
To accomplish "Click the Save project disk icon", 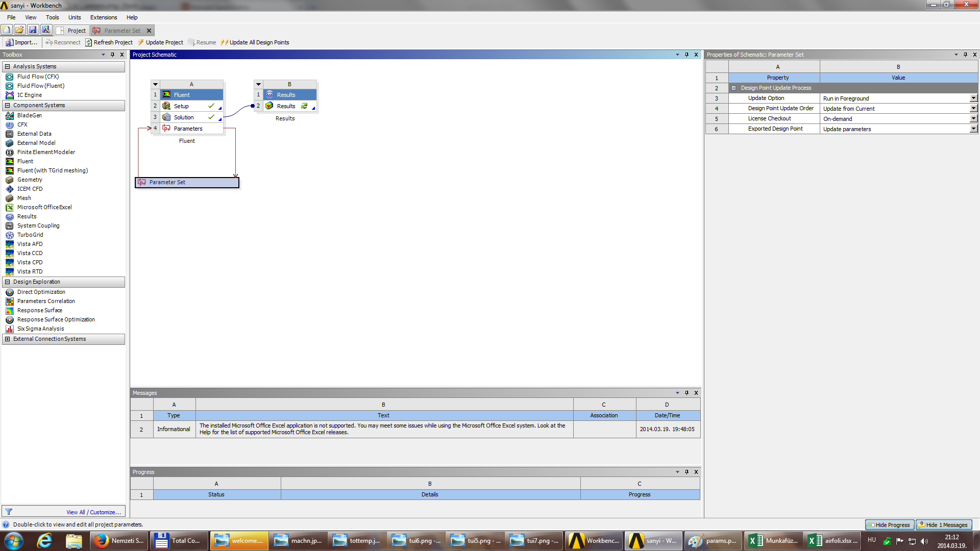I will 33,30.
